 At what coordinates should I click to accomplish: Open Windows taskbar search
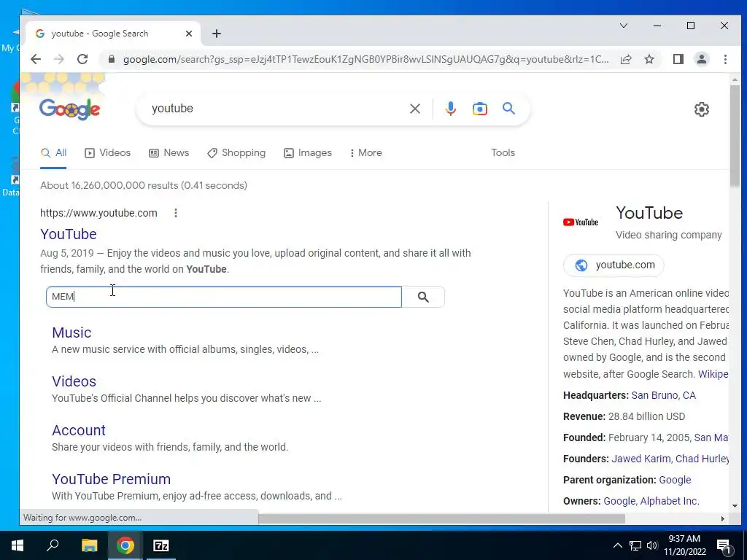(x=53, y=545)
